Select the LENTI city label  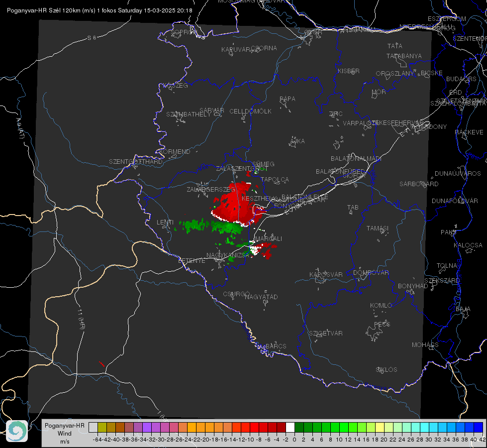pyautogui.click(x=165, y=223)
